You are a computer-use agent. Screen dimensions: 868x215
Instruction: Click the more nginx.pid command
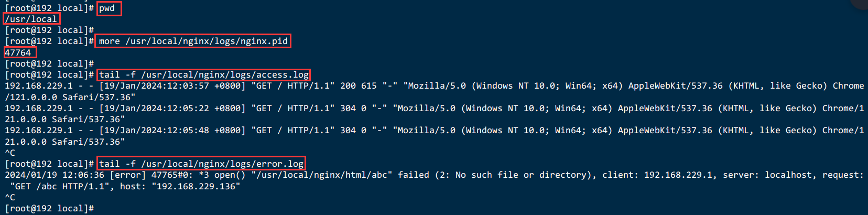pos(193,41)
